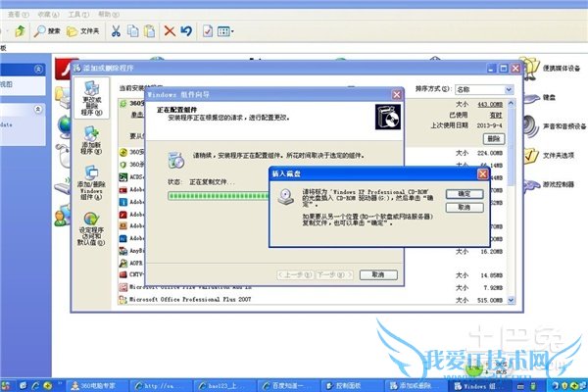Open 键盘 keyboard item in Control Panel
The width and height of the screenshot is (588, 392).
(540, 98)
